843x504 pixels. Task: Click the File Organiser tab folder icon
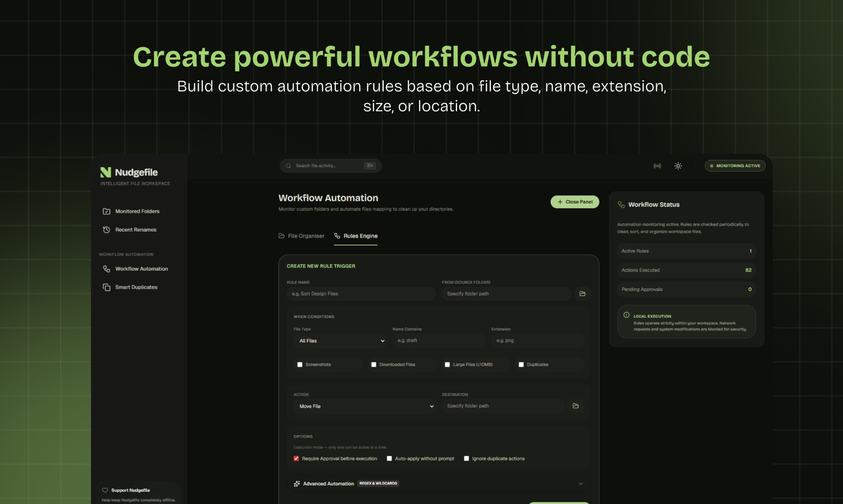coord(281,236)
